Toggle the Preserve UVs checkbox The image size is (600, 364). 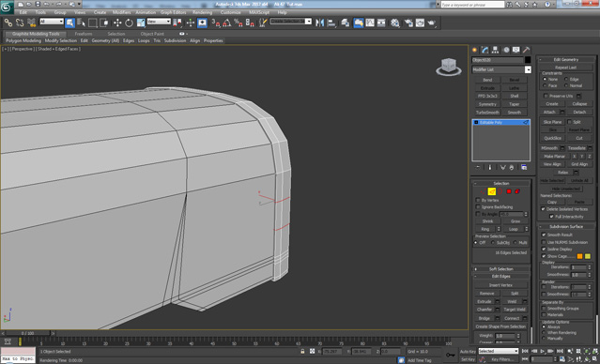(546, 96)
